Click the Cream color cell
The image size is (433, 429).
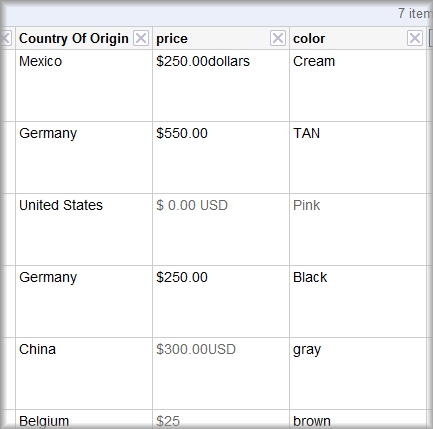(358, 86)
